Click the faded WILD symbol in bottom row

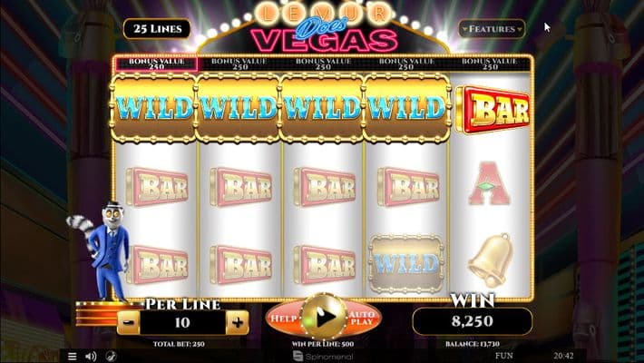[405, 263]
